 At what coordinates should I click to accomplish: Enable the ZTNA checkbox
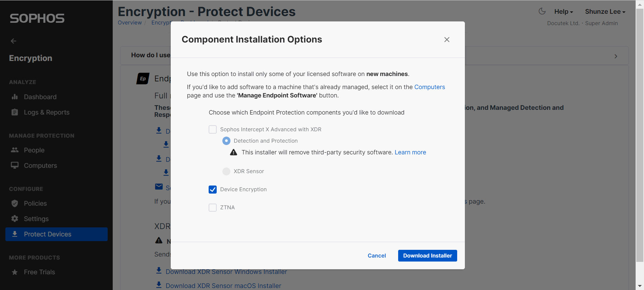[x=213, y=208]
